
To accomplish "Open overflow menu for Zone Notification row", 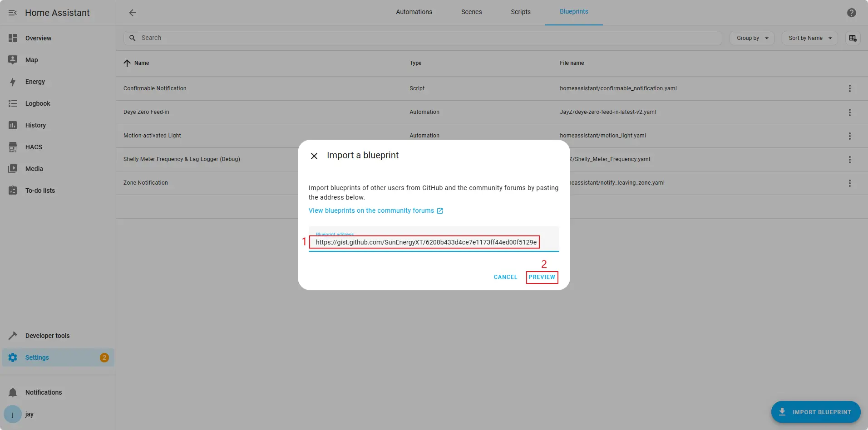I will [849, 183].
